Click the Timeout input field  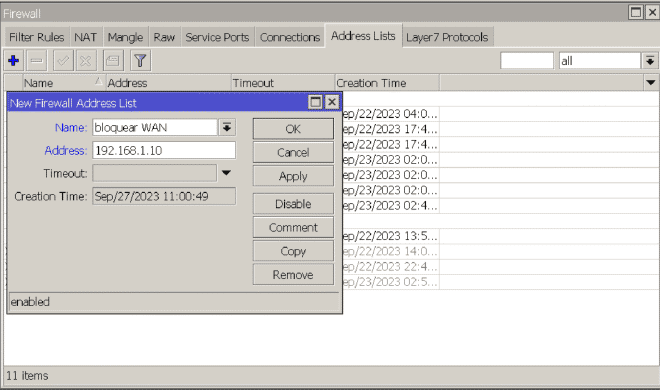154,173
